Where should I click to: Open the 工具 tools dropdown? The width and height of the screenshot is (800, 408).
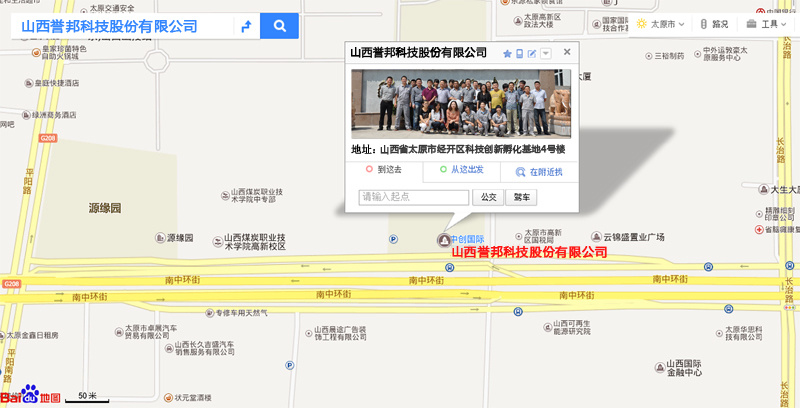pyautogui.click(x=766, y=24)
